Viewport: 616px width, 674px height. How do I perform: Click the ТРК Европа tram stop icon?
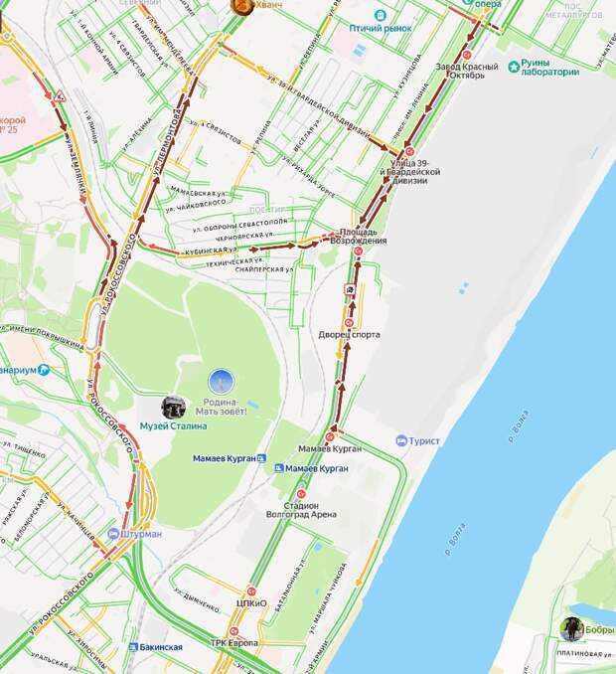point(234,631)
